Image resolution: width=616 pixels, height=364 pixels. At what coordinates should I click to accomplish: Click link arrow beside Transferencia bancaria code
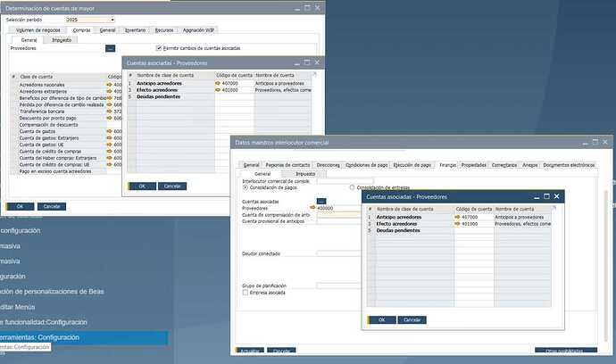111,111
